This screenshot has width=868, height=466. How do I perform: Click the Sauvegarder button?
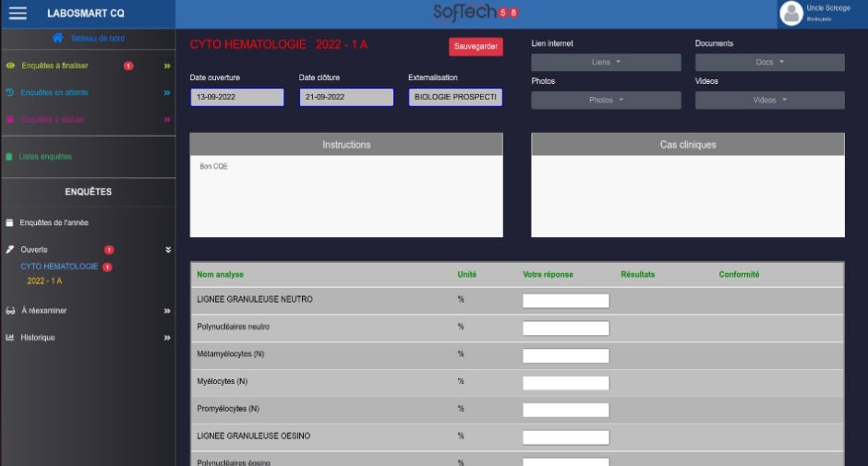(476, 46)
